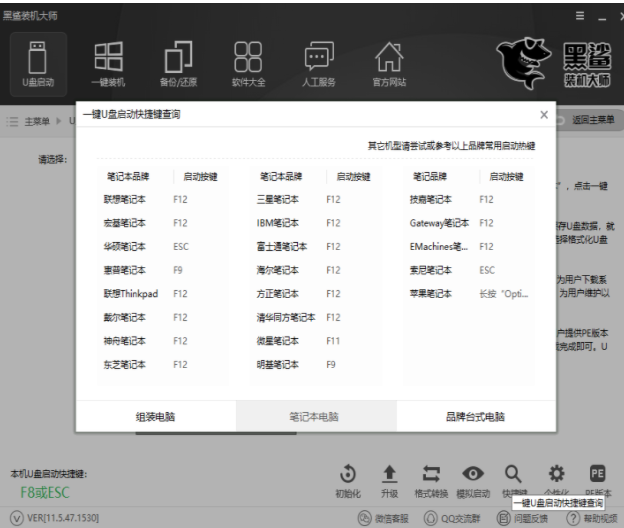624x528 pixels.
Task: Open the 软件大全 section
Action: 248,64
